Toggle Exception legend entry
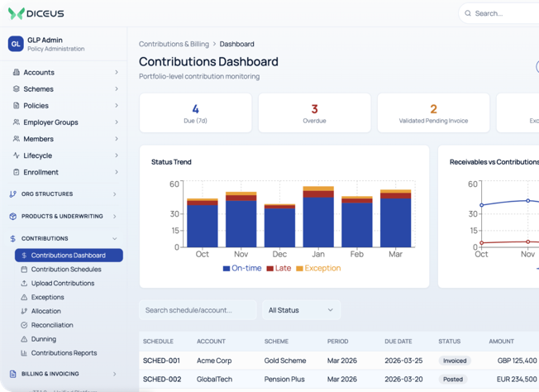The width and height of the screenshot is (539, 392). 318,268
